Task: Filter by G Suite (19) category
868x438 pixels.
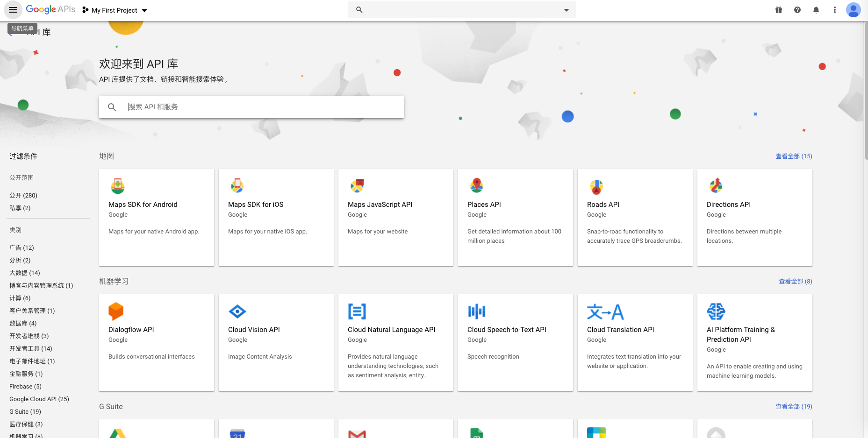Action: [25, 412]
